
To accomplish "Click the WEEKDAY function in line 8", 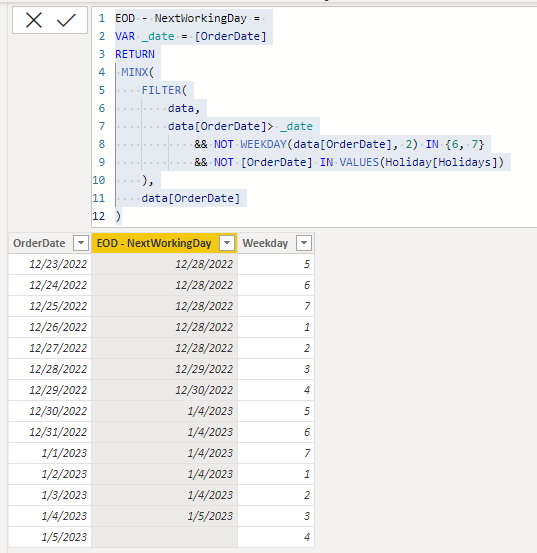I will click(263, 144).
